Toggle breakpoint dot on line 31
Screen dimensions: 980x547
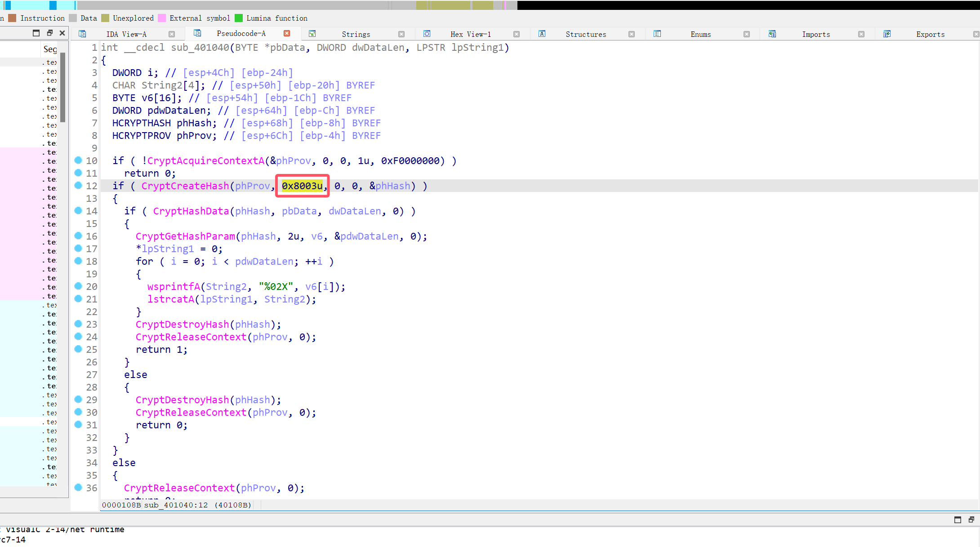pyautogui.click(x=78, y=424)
